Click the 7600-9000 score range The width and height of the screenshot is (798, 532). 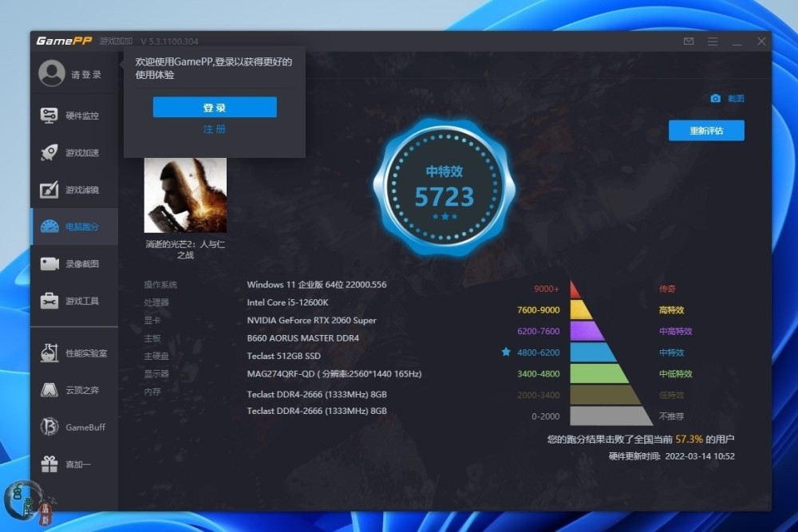(538, 309)
